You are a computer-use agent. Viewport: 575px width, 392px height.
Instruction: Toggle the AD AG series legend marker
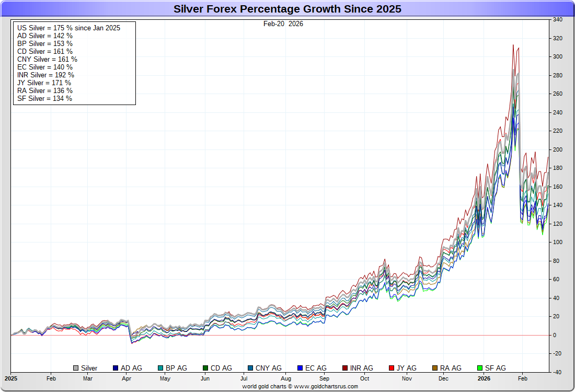tap(116, 368)
